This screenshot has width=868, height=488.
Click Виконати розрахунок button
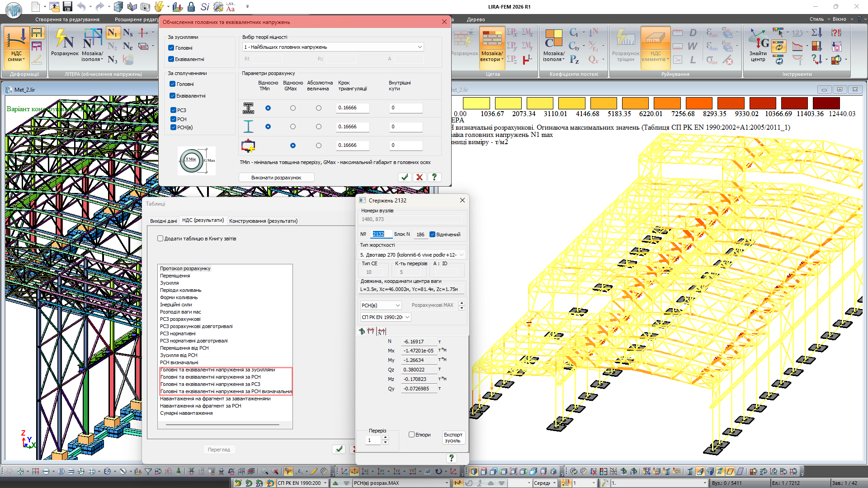click(x=276, y=178)
